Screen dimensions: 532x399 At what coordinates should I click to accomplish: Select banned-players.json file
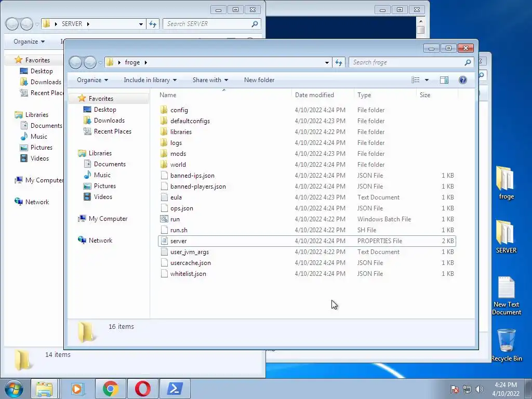307,187
